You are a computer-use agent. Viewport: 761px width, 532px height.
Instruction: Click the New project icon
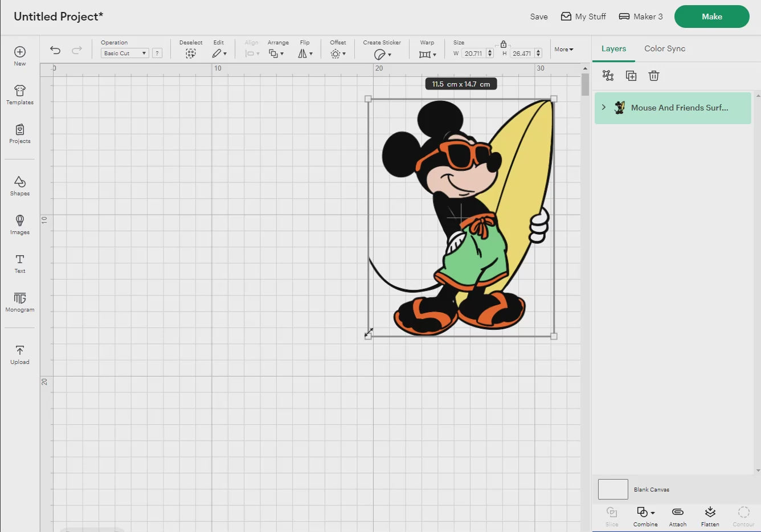point(20,56)
